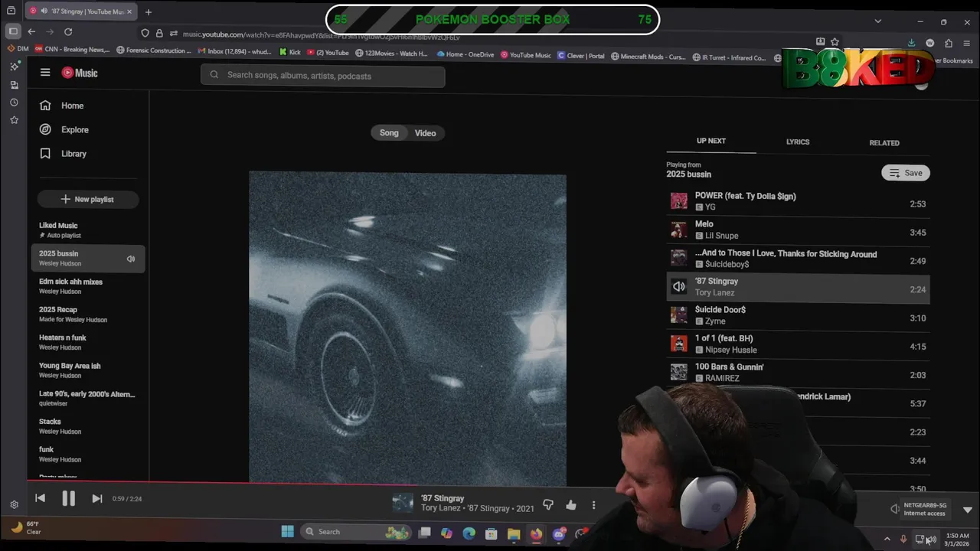
Task: Open the Kick bookmark
Action: tap(290, 54)
